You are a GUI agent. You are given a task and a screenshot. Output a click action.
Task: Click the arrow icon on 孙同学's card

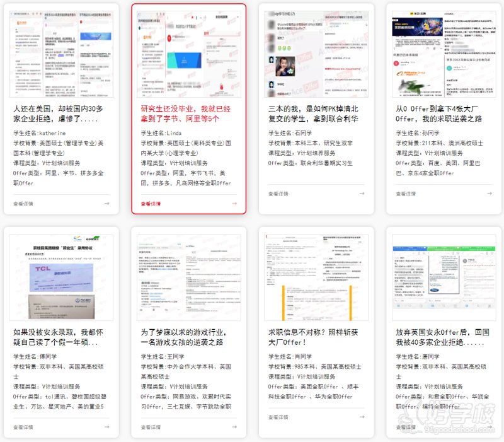click(x=490, y=194)
